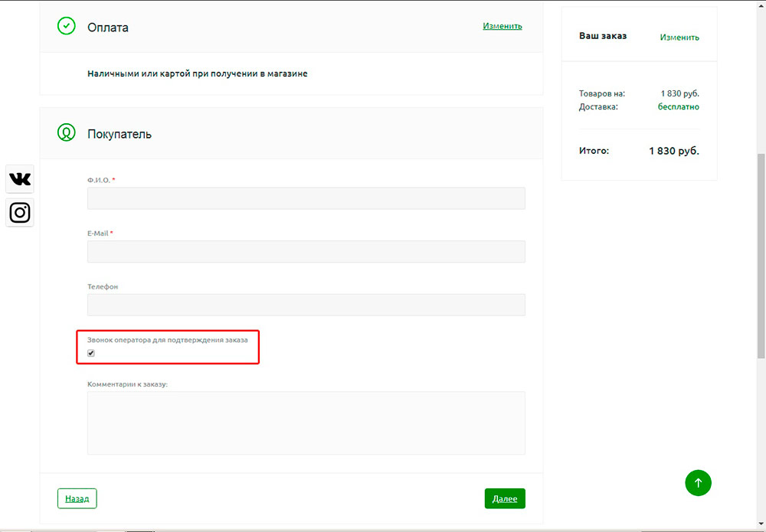Proceed with the Далее button

point(505,498)
